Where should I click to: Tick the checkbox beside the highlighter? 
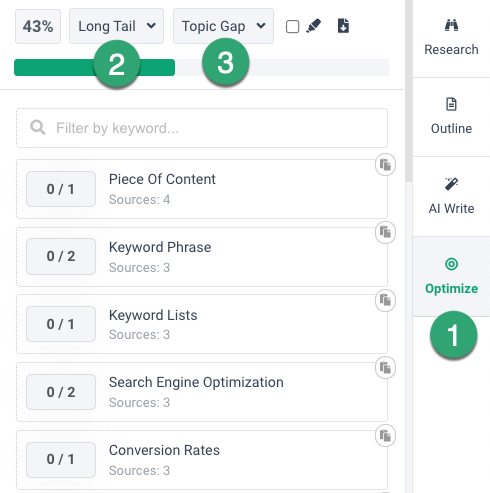click(x=292, y=27)
